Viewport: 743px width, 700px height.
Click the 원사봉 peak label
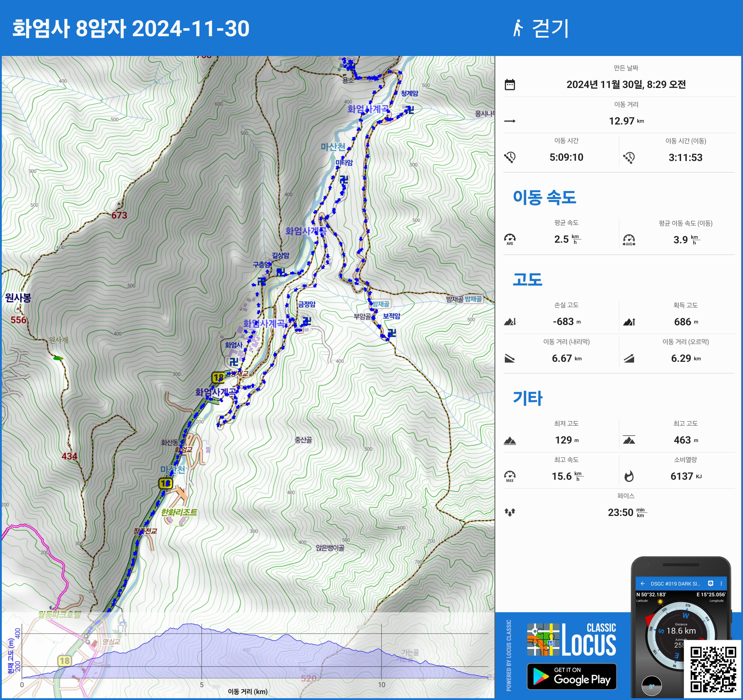pyautogui.click(x=18, y=298)
